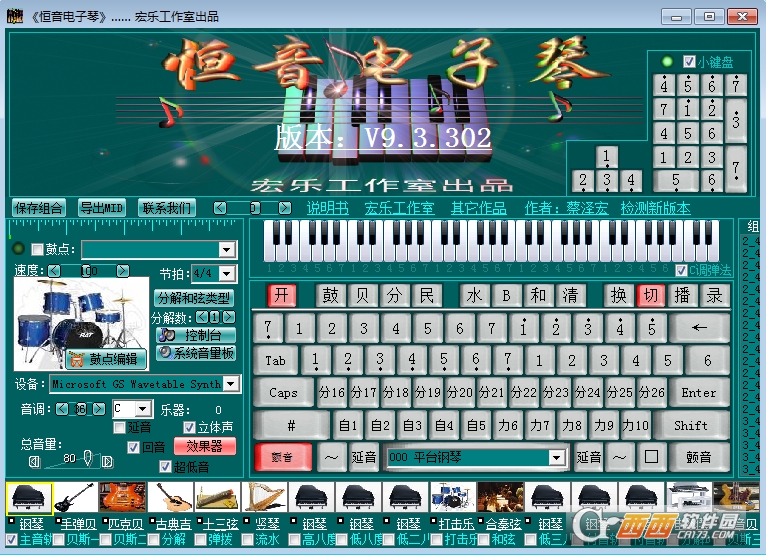Toggle the 超低音 subwoofer checkbox
Viewport: 766px width, 555px height.
165,467
